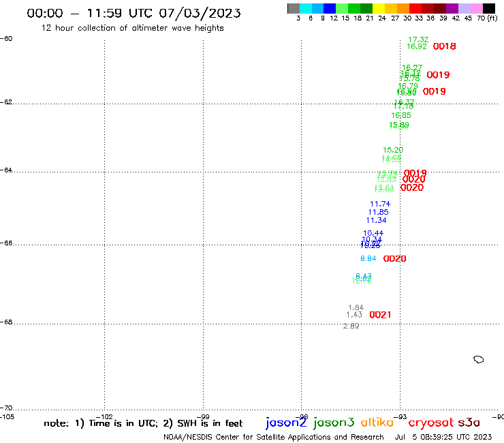Click the 'Jul 5 08:39:25 UTC 2023' timestamp

click(x=443, y=437)
